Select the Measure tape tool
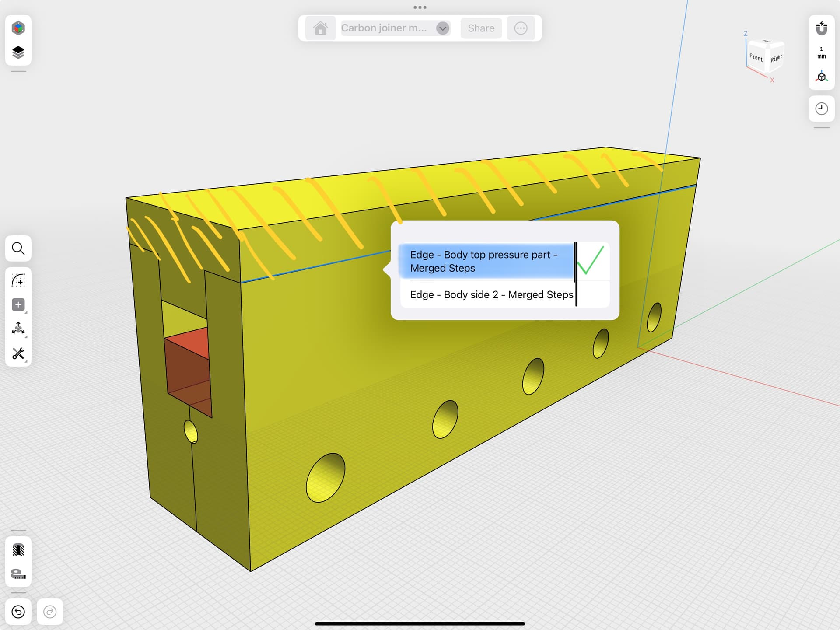Image resolution: width=840 pixels, height=630 pixels. tap(18, 574)
